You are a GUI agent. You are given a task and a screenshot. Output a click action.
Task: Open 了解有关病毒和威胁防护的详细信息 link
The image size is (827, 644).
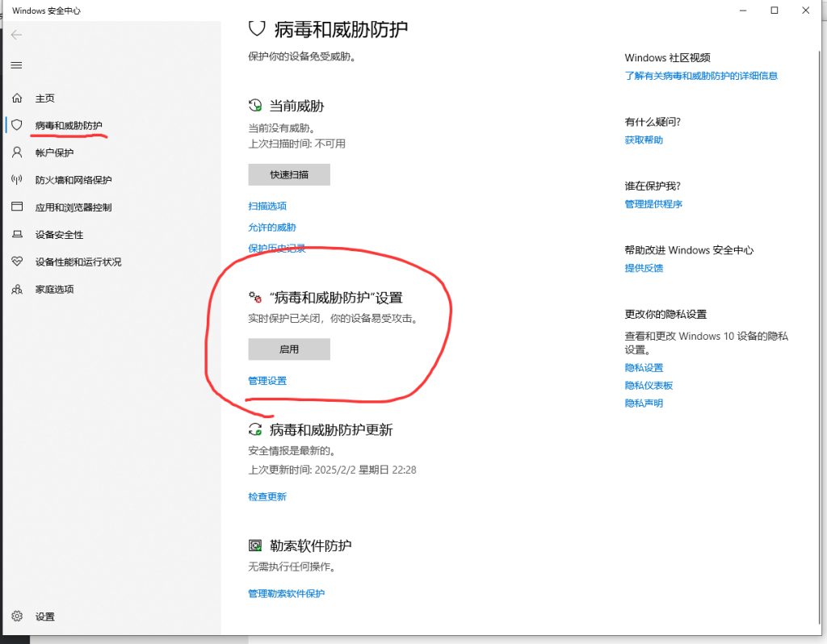coord(702,76)
